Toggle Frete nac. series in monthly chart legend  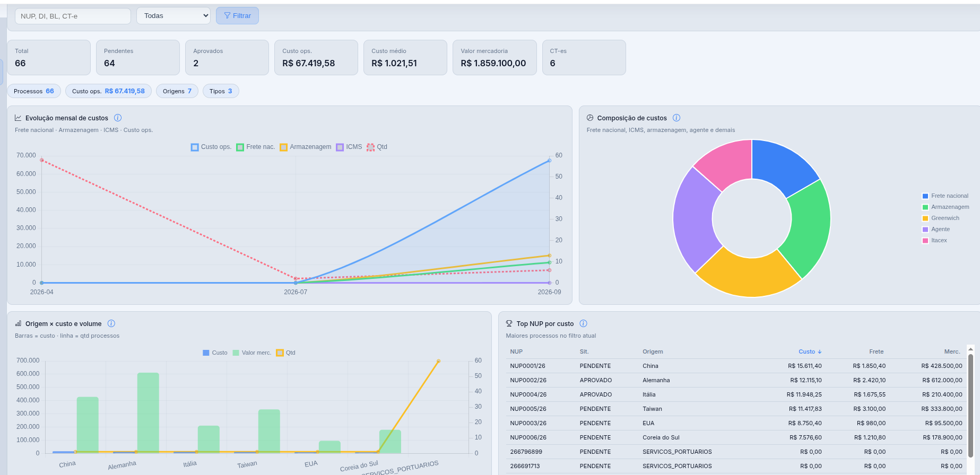click(256, 147)
